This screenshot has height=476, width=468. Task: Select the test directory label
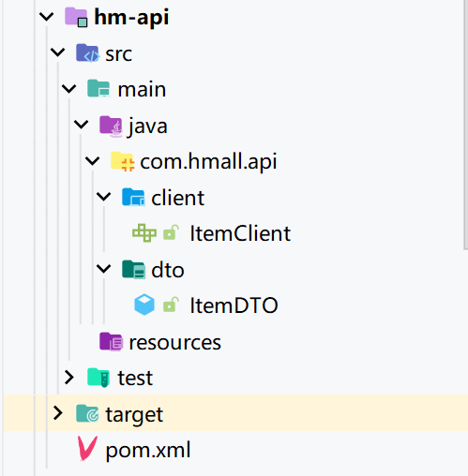click(135, 378)
